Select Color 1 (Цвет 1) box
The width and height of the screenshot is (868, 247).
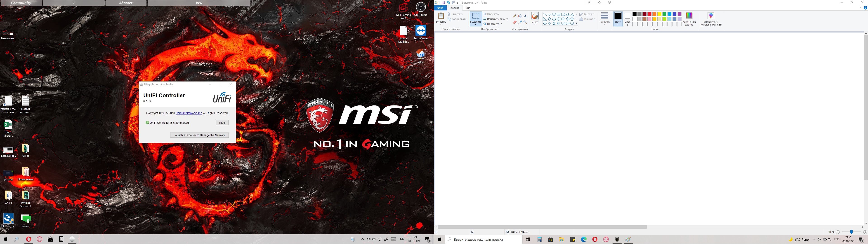click(618, 19)
